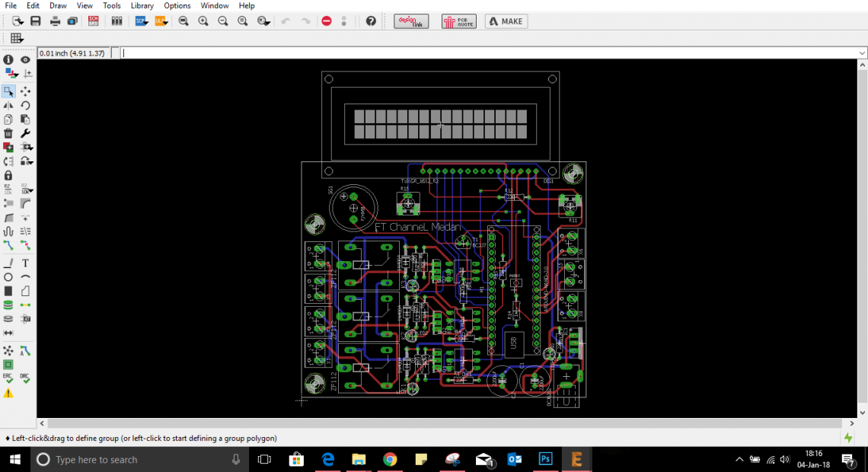Open the Library menu
Screen dimensions: 868x472
click(x=142, y=5)
